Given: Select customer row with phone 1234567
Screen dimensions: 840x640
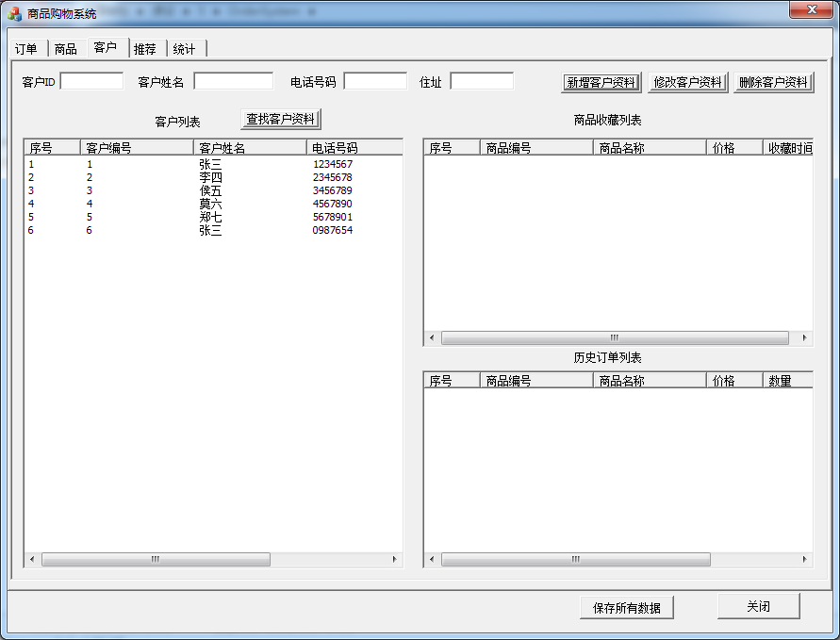Looking at the screenshot, I should click(213, 164).
